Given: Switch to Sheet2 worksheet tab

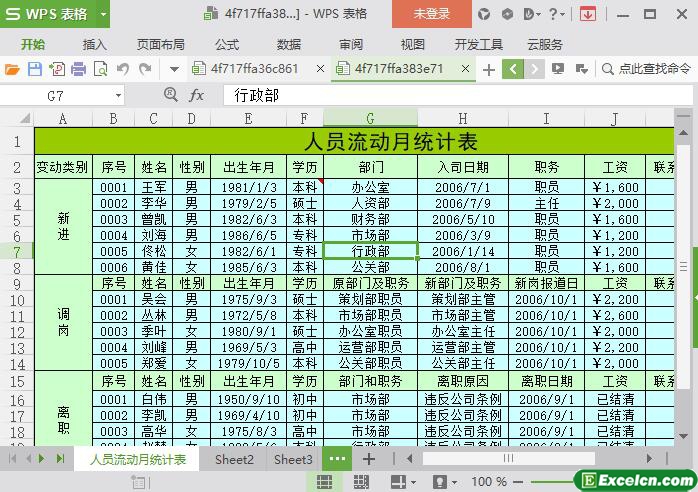Looking at the screenshot, I should [x=234, y=459].
